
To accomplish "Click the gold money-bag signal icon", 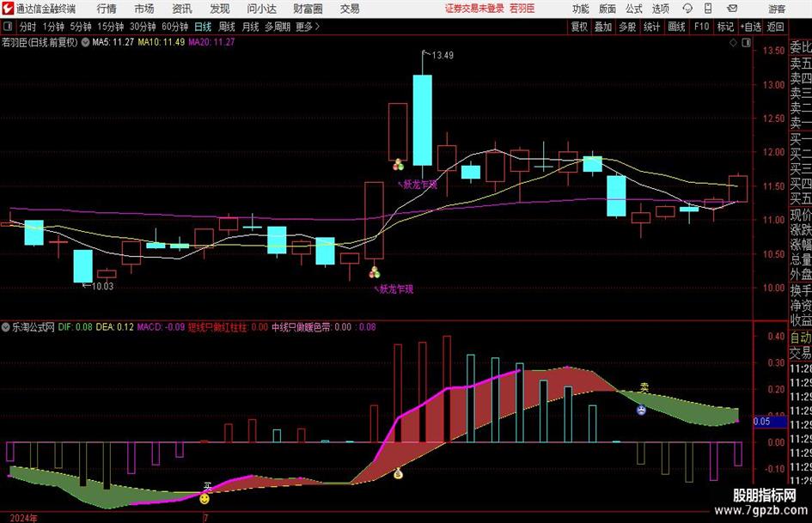I will pos(398,473).
